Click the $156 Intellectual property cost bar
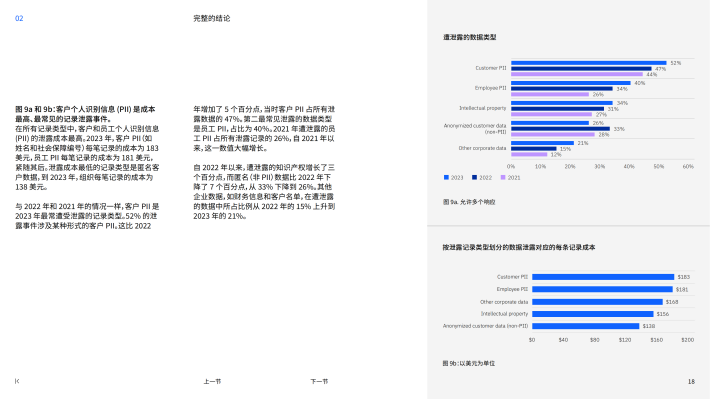The width and height of the screenshot is (710, 399). pos(593,314)
